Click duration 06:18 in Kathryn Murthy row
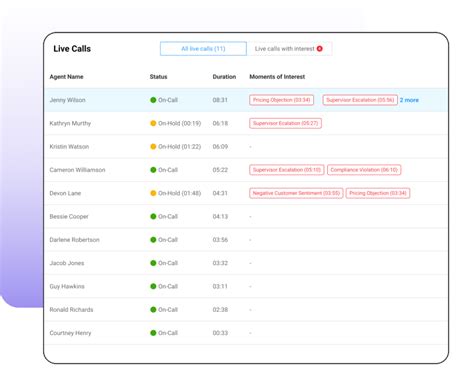This screenshot has width=474, height=370. pos(220,123)
